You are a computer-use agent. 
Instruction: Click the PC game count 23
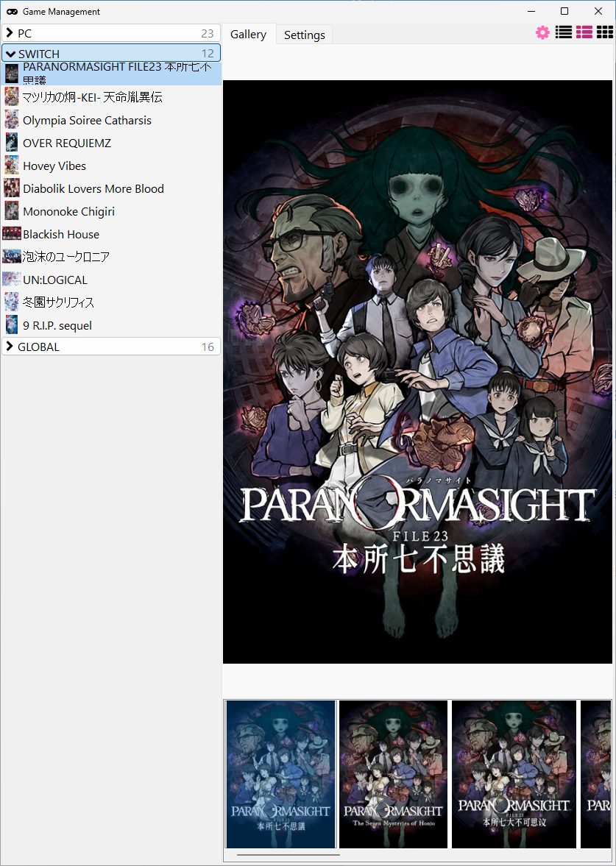click(208, 34)
